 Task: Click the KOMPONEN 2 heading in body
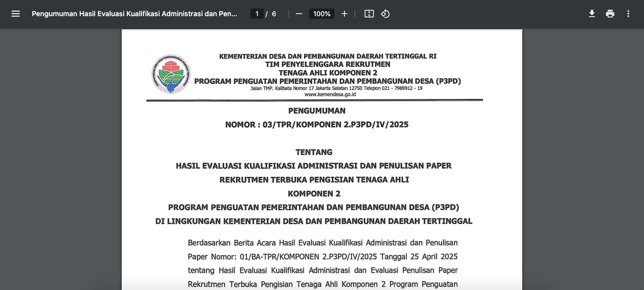point(314,194)
